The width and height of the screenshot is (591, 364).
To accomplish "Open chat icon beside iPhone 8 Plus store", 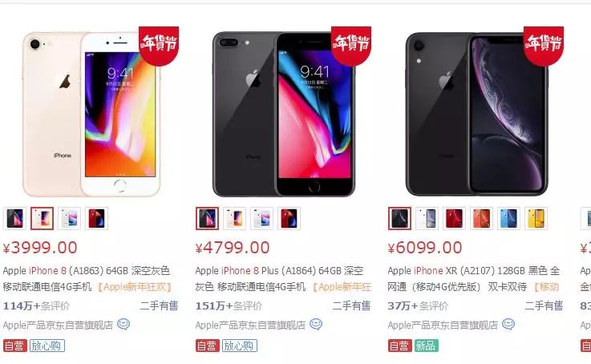I will [x=316, y=324].
